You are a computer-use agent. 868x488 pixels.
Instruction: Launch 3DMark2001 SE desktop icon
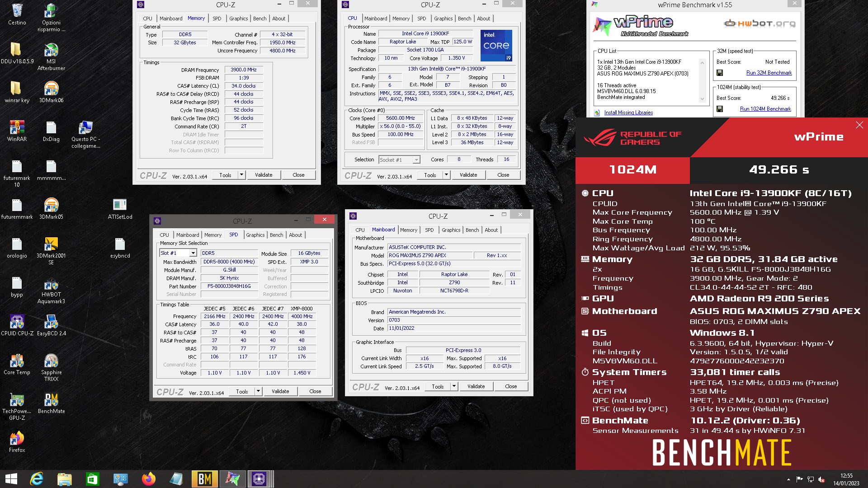point(51,250)
